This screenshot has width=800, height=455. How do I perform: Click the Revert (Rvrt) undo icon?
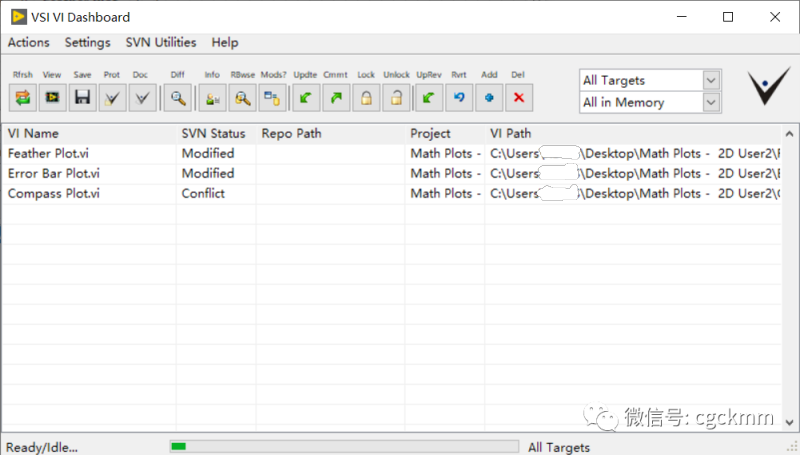click(459, 97)
